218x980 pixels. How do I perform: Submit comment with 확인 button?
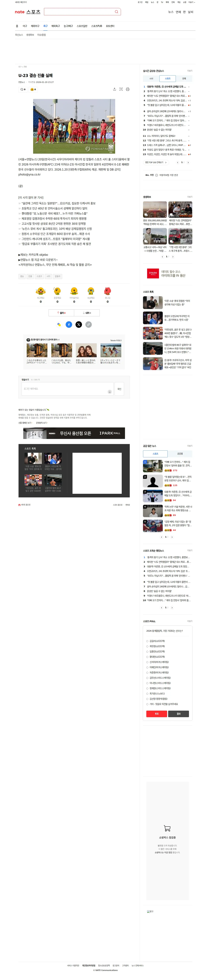pyautogui.click(x=119, y=389)
